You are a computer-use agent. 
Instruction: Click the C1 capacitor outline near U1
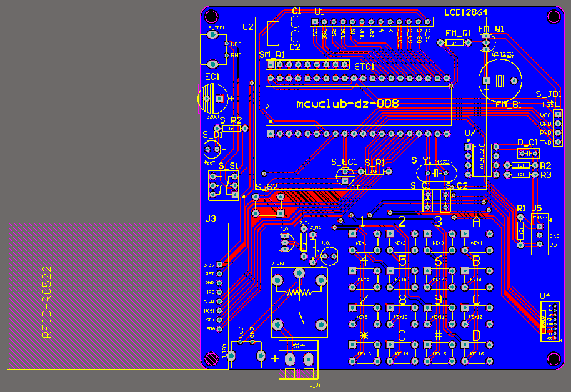tap(295, 23)
